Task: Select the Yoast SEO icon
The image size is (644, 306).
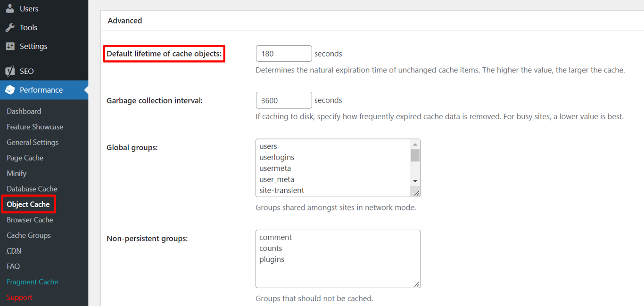Action: coord(10,71)
